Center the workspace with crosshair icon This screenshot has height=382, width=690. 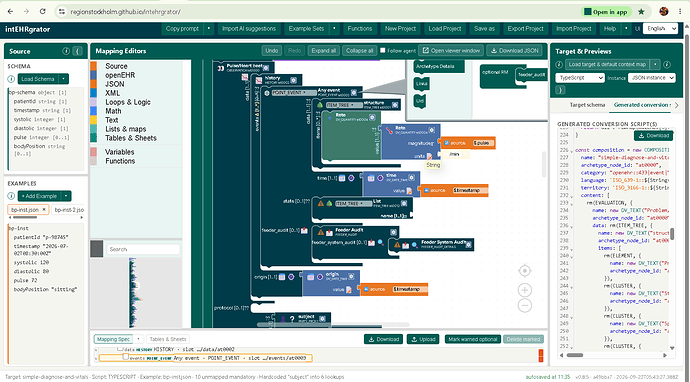pos(525,271)
